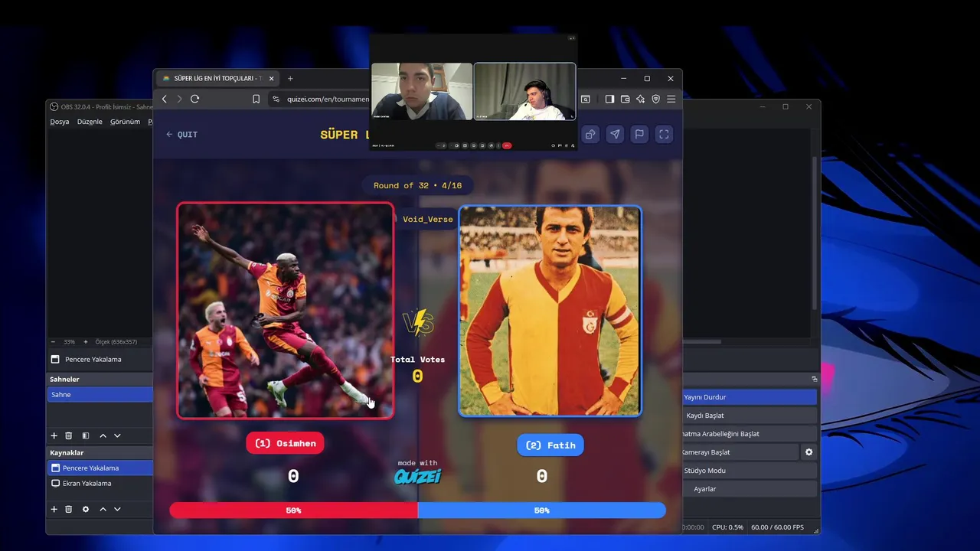Open the browser shield protection icon
The height and width of the screenshot is (551, 980).
tap(655, 99)
